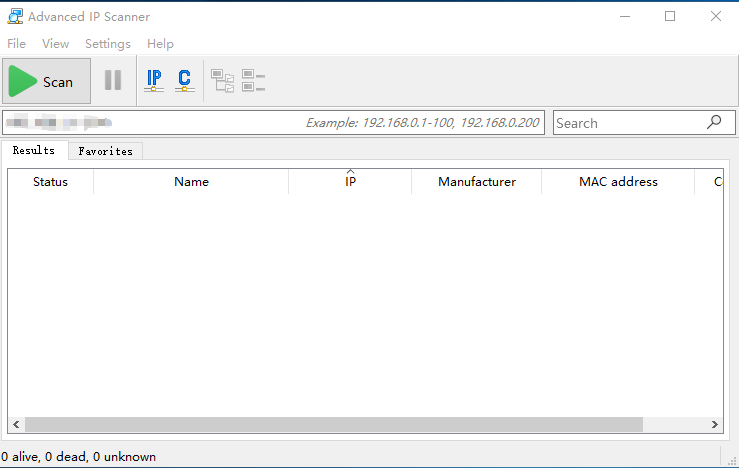Click the horizontal scrollbar left arrow
The height and width of the screenshot is (468, 739).
click(x=16, y=425)
